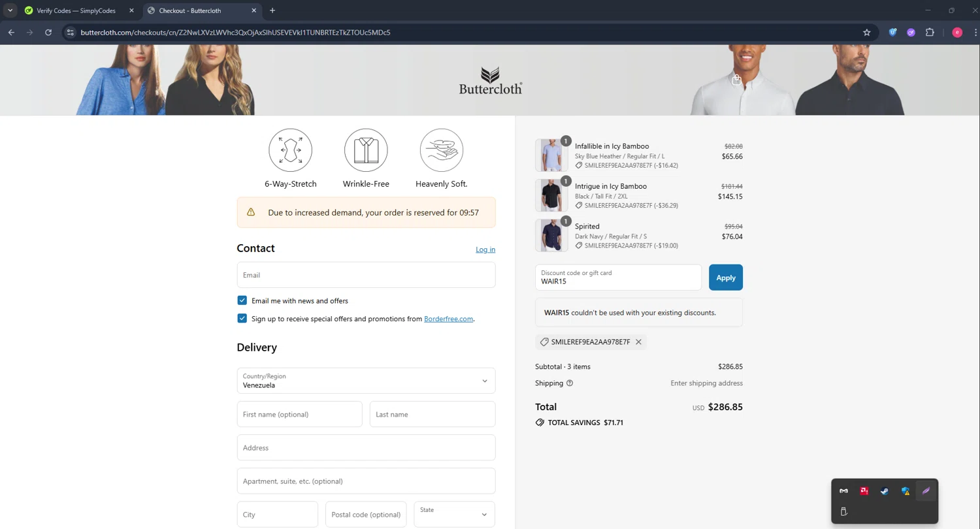The image size is (980, 529).
Task: Click the 'Infallible in Icy Bamboo' item name
Action: click(612, 146)
